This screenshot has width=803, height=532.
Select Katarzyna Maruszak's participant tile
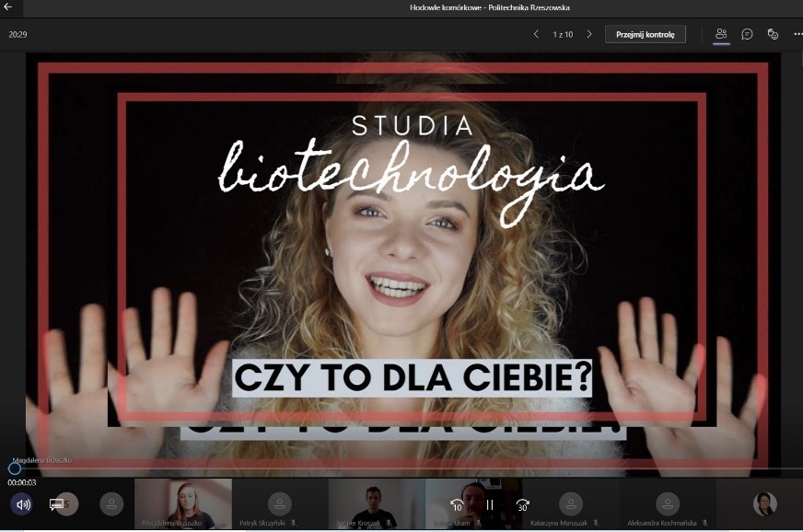coord(570,503)
